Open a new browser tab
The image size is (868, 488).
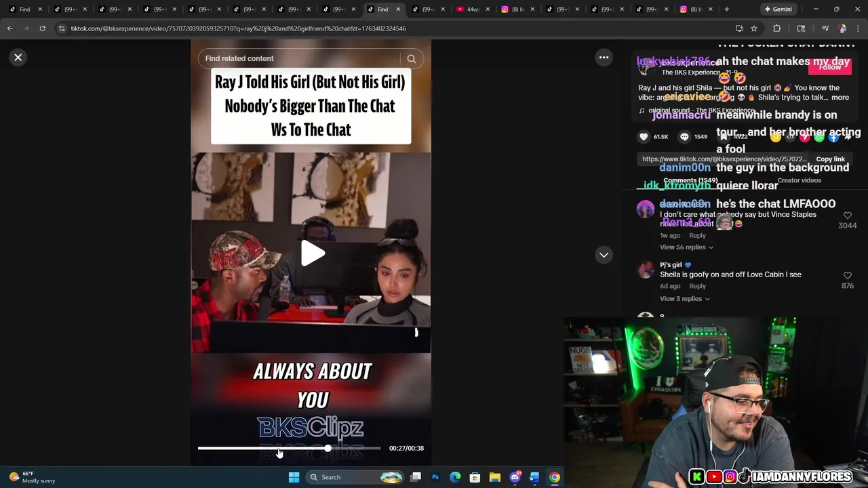[x=726, y=9]
